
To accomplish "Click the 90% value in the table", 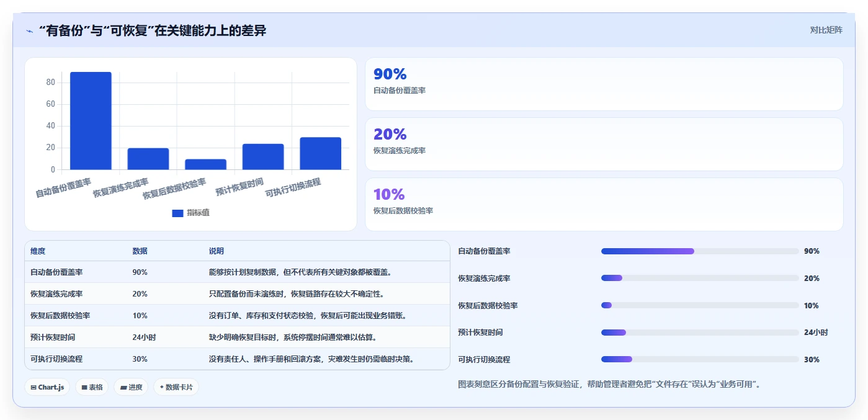I will pyautogui.click(x=140, y=272).
